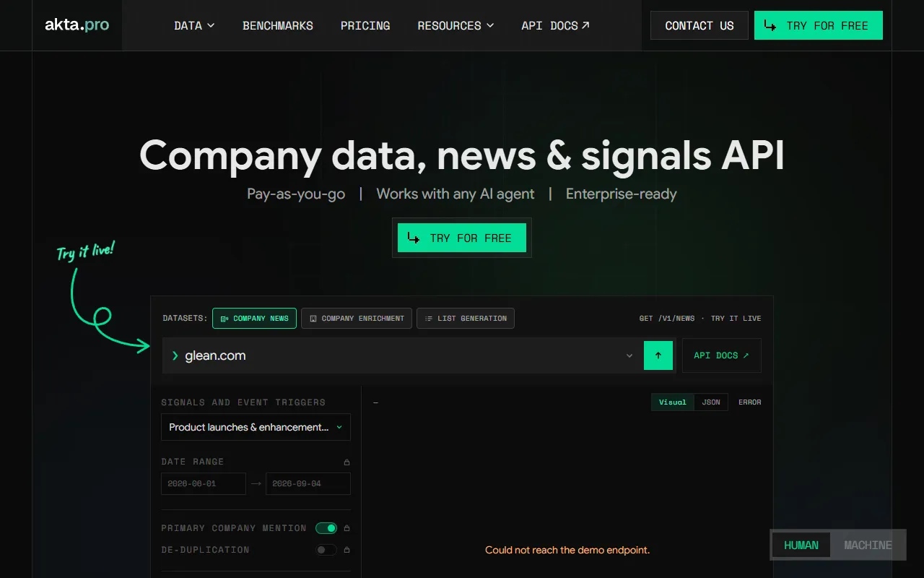Submit the query with the green arrow button
924x578 pixels.
coord(658,355)
